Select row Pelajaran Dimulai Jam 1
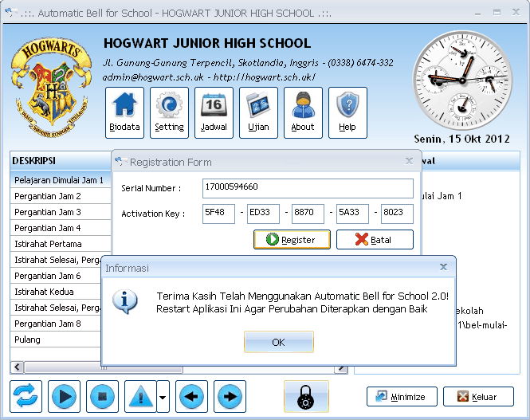 61,180
